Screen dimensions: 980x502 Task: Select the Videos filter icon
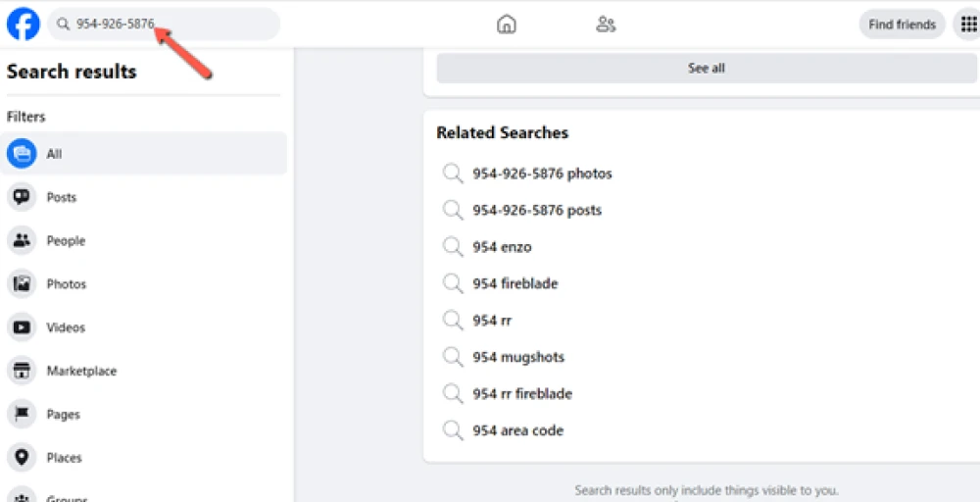pos(22,327)
